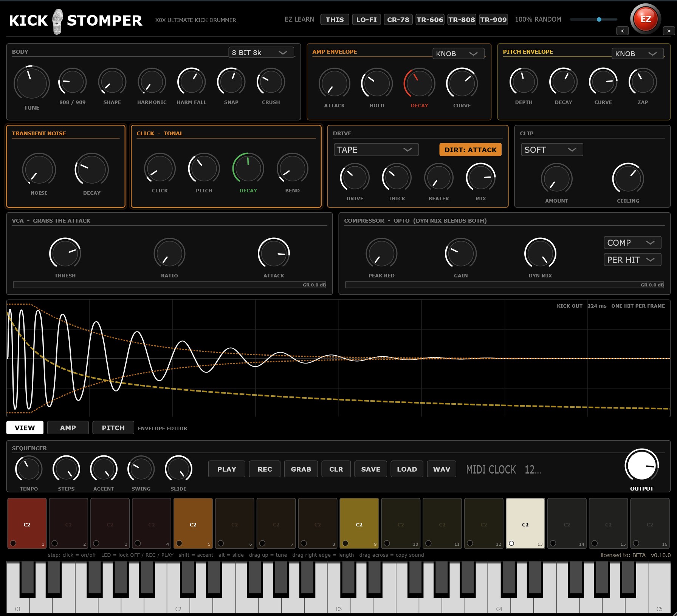Enable sequencer step 16

point(650,523)
